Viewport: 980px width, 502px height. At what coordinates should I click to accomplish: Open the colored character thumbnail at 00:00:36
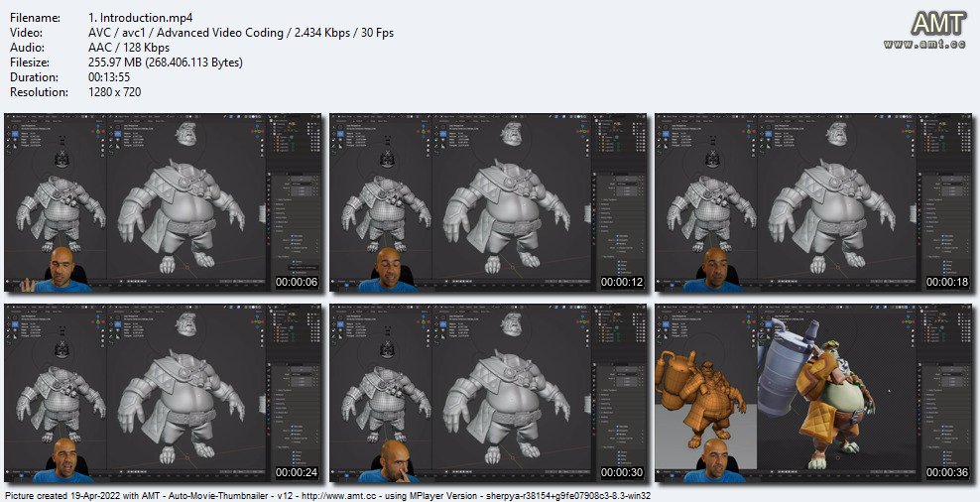[x=813, y=393]
